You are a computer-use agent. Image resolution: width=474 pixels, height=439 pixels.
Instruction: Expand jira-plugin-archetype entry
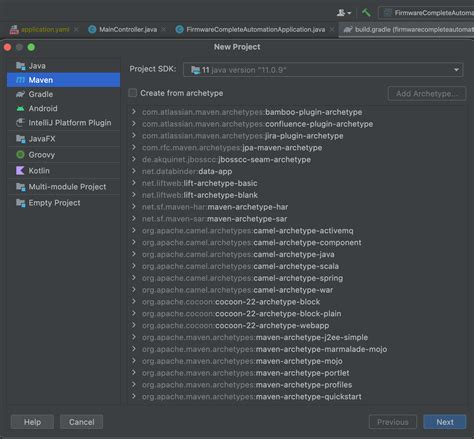click(x=134, y=135)
